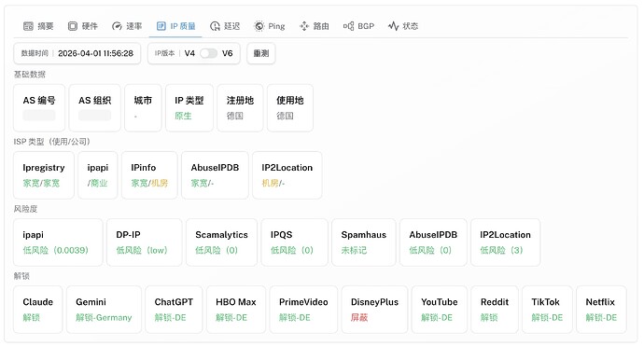The image size is (644, 346).
Task: Click the BGP network icon
Action: 348,26
